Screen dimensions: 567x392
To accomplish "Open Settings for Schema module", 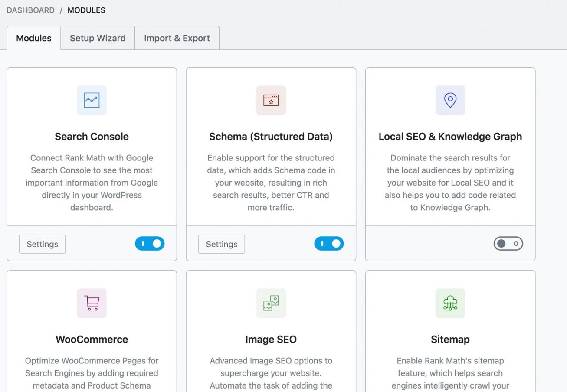I will coord(222,244).
